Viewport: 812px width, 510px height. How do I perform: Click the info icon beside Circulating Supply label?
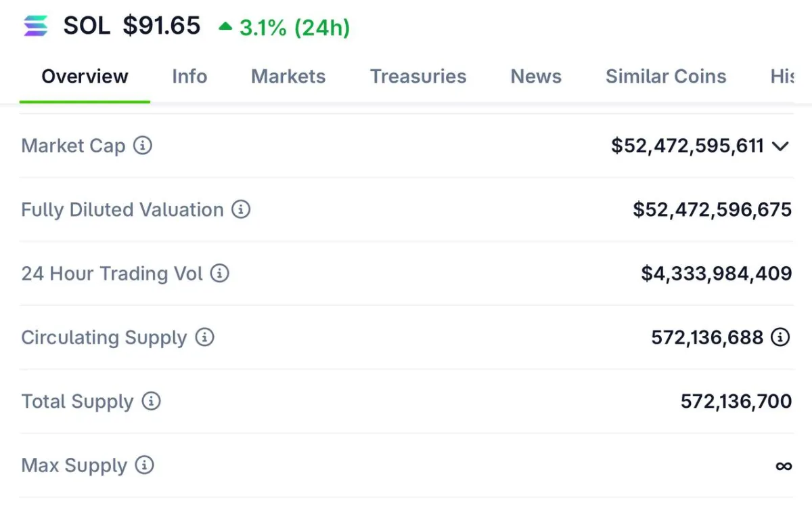204,337
